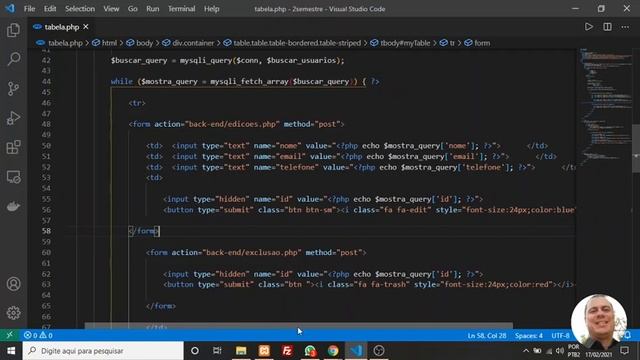Open XAMPP from the taskbar
This screenshot has height=360, width=640.
pos(264,351)
